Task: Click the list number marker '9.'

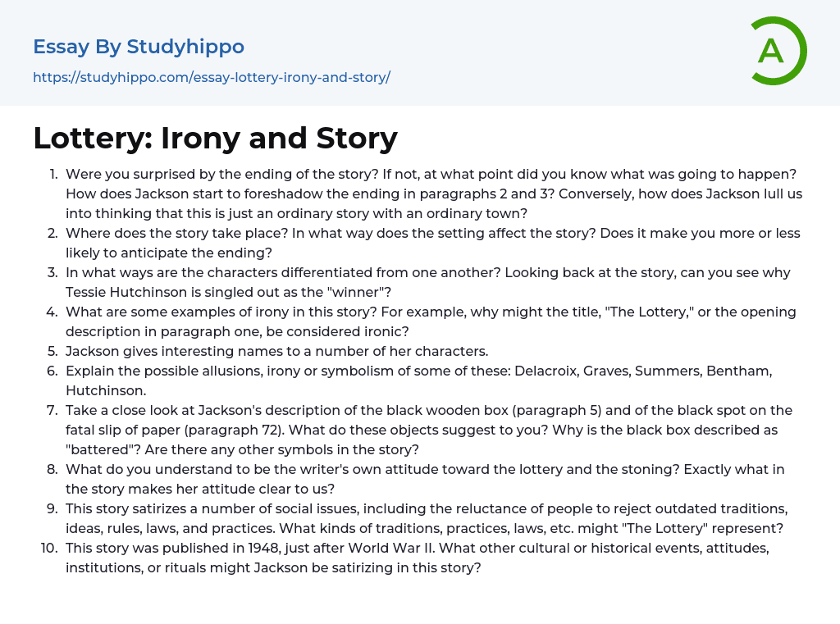Action: [52, 508]
